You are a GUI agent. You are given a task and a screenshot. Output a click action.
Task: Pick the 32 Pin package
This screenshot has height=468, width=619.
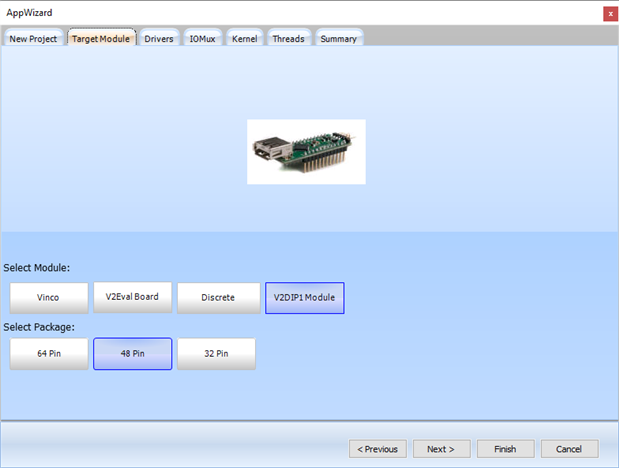click(x=216, y=354)
